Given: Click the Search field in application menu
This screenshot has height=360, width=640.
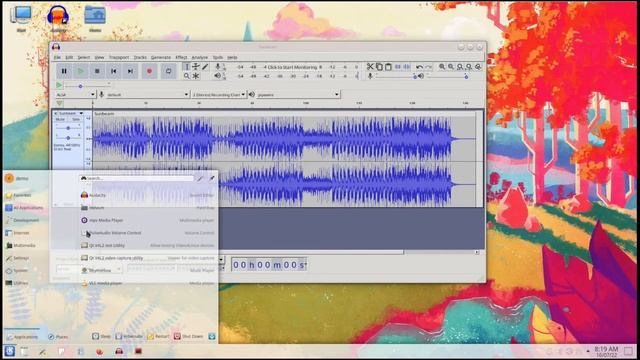Looking at the screenshot, I should pyautogui.click(x=137, y=178).
